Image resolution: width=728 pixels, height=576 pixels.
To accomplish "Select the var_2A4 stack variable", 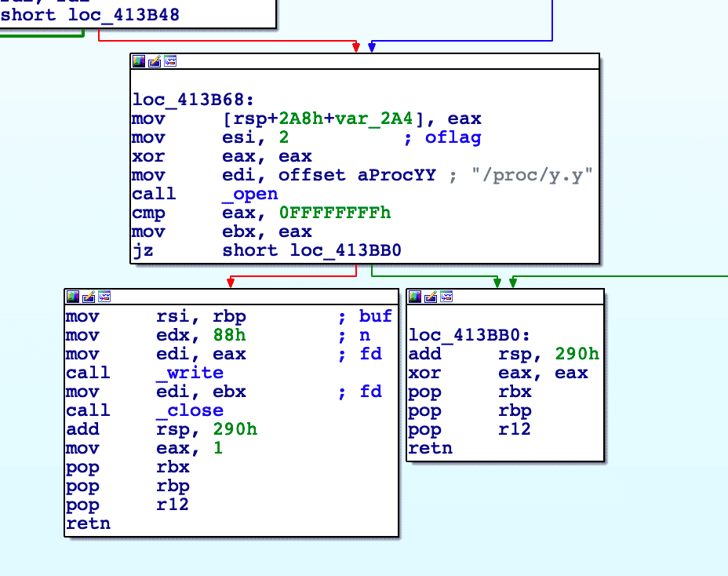I will [374, 118].
